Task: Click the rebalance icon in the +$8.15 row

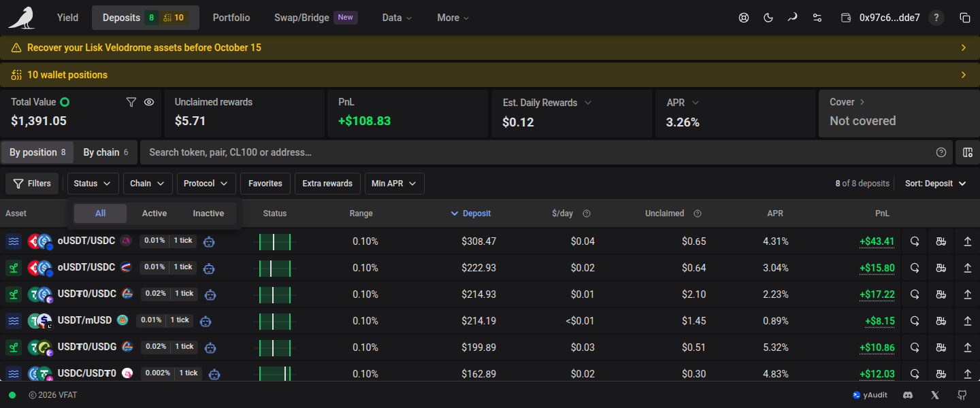Action: (915, 321)
